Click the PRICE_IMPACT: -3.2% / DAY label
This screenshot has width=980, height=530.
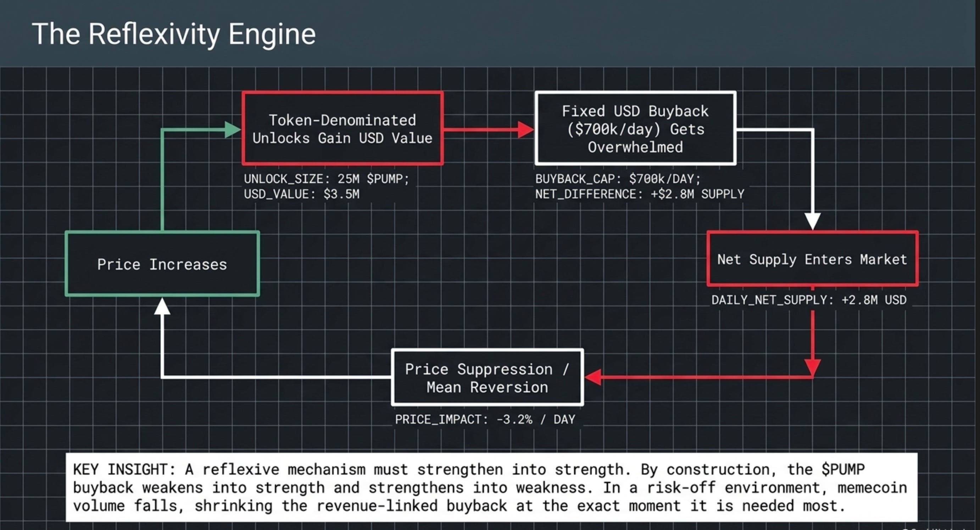point(485,420)
